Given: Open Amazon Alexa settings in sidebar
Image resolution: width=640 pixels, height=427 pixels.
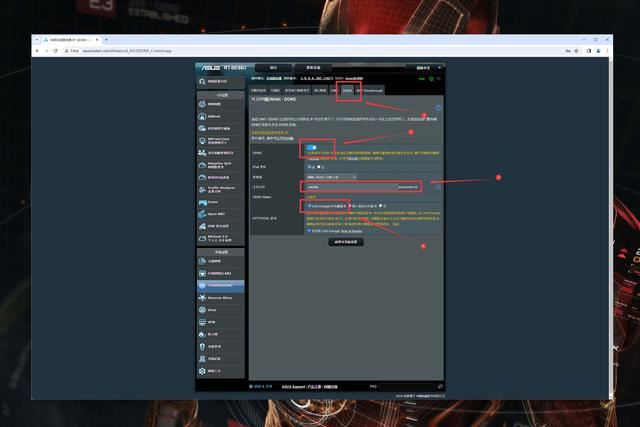Looking at the screenshot, I should point(219,297).
